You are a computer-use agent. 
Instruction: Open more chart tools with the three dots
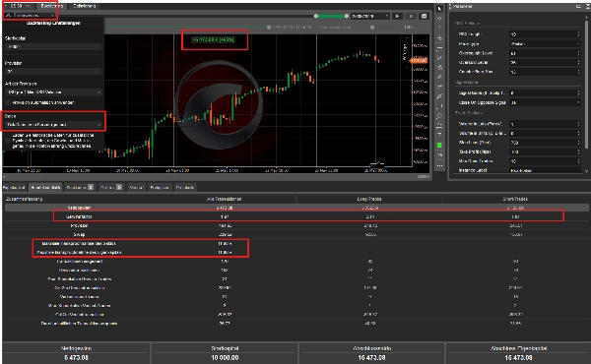(x=439, y=165)
